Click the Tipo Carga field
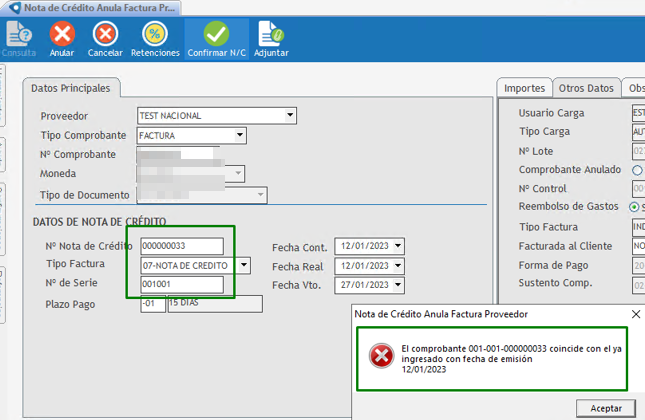This screenshot has height=420, width=645. [x=638, y=132]
